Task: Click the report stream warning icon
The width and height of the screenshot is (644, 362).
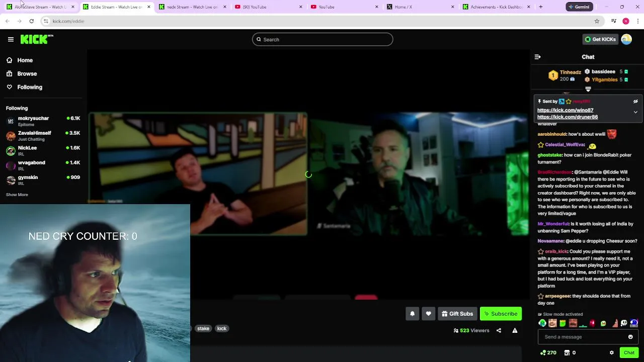Action: (x=515, y=330)
